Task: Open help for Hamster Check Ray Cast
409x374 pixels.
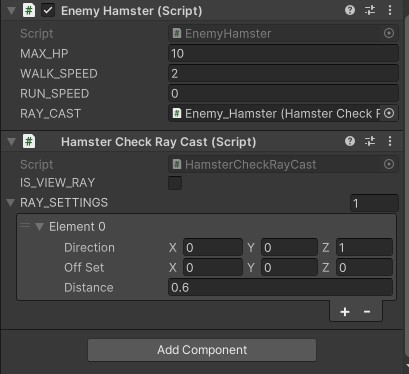Action: tap(350, 141)
